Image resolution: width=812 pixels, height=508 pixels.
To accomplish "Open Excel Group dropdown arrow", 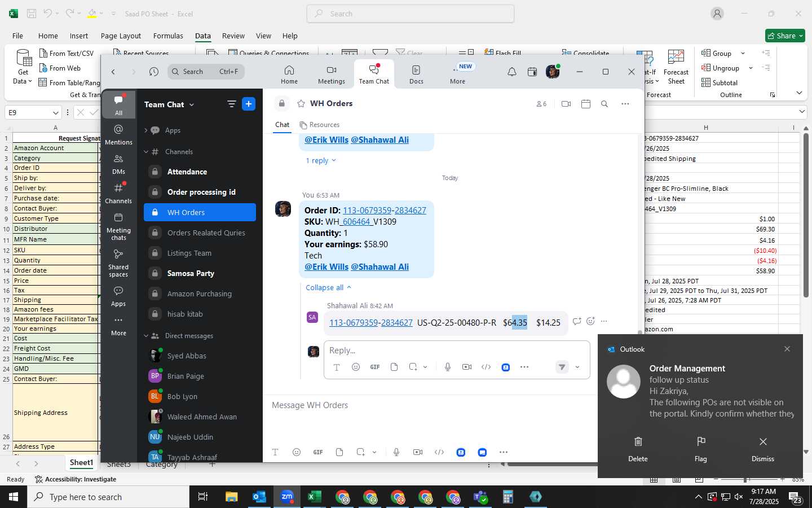I will pyautogui.click(x=743, y=53).
